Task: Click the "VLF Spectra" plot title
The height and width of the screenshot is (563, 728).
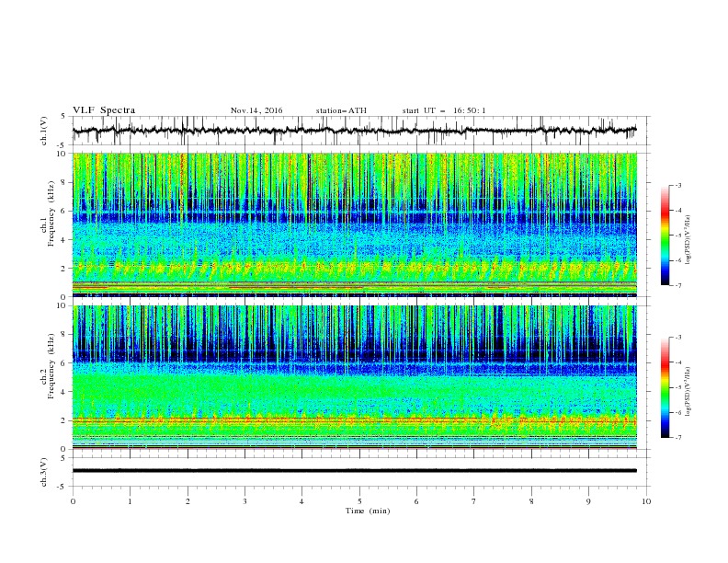Action: [104, 110]
